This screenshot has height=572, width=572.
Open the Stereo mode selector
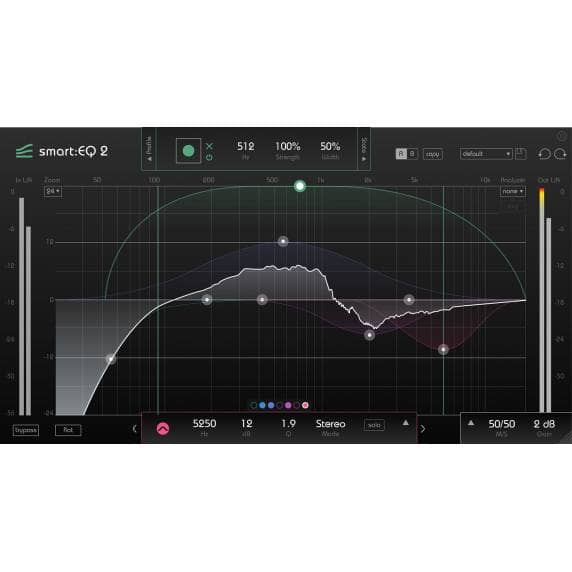[331, 424]
